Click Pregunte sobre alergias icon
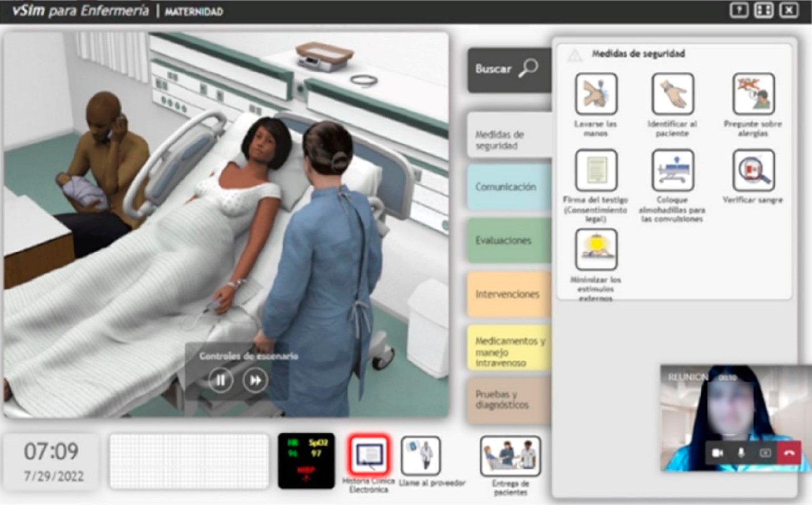This screenshot has width=812, height=505. pyautogui.click(x=753, y=94)
